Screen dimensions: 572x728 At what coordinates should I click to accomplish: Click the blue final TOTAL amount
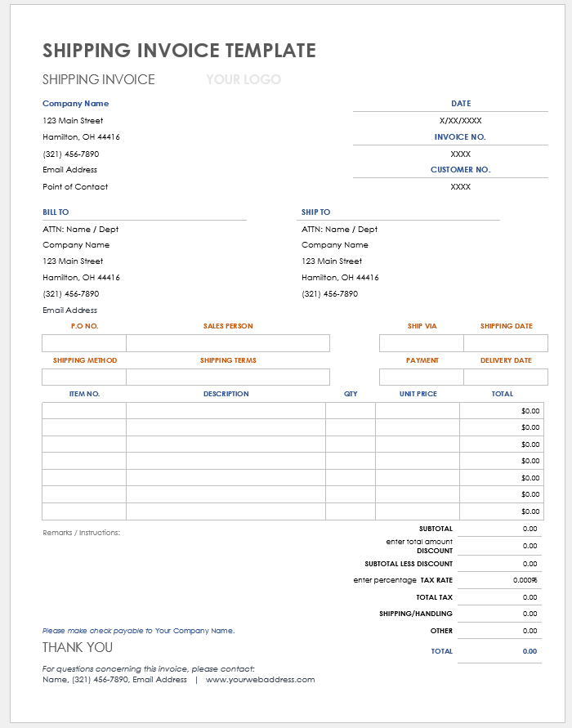click(530, 651)
